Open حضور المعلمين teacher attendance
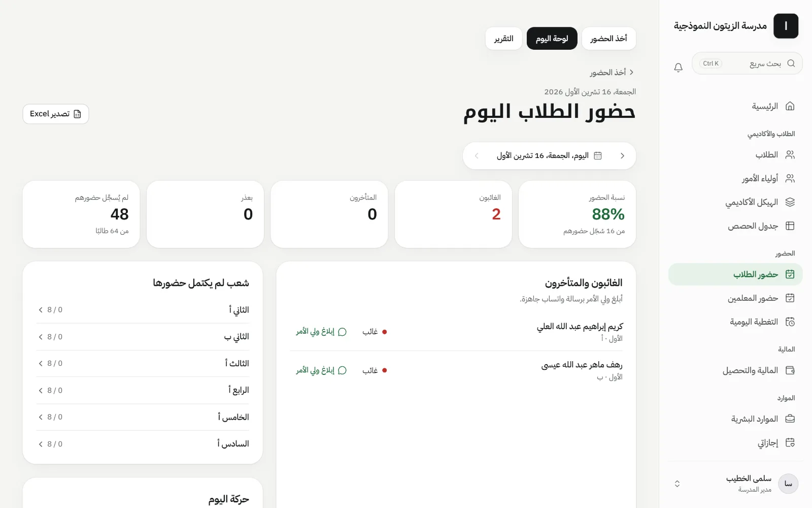Image resolution: width=812 pixels, height=508 pixels. click(735, 298)
